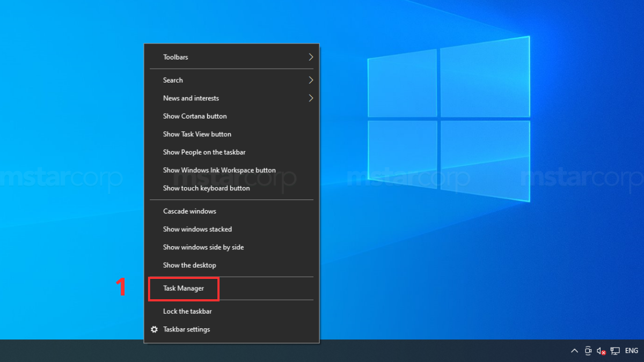
Task: Toggle Show Task View button option
Action: 231,134
